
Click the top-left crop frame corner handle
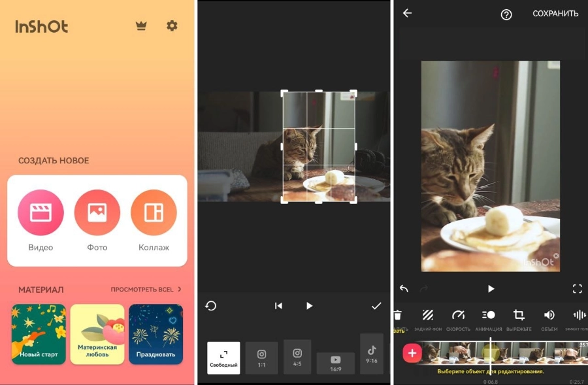pos(284,93)
